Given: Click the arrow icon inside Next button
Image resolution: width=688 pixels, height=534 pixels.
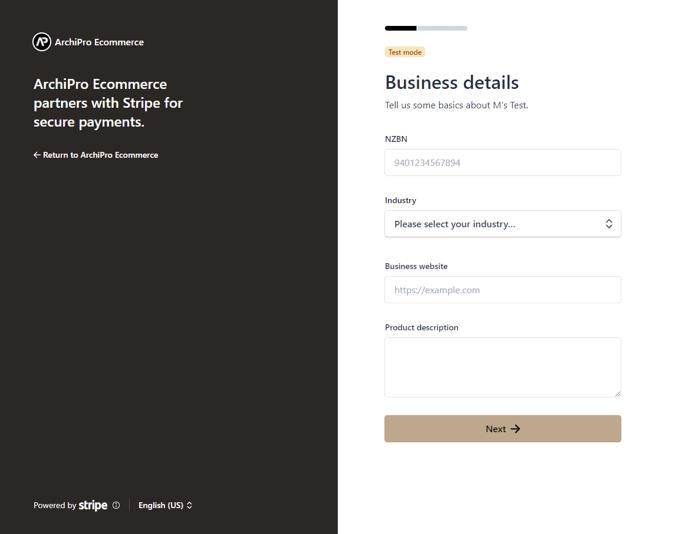Looking at the screenshot, I should click(x=516, y=429).
